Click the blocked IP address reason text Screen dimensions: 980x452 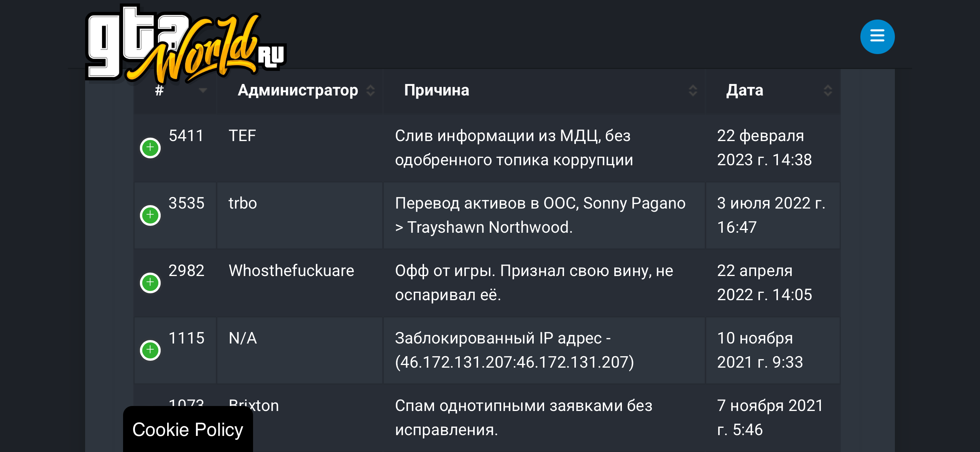[515, 350]
